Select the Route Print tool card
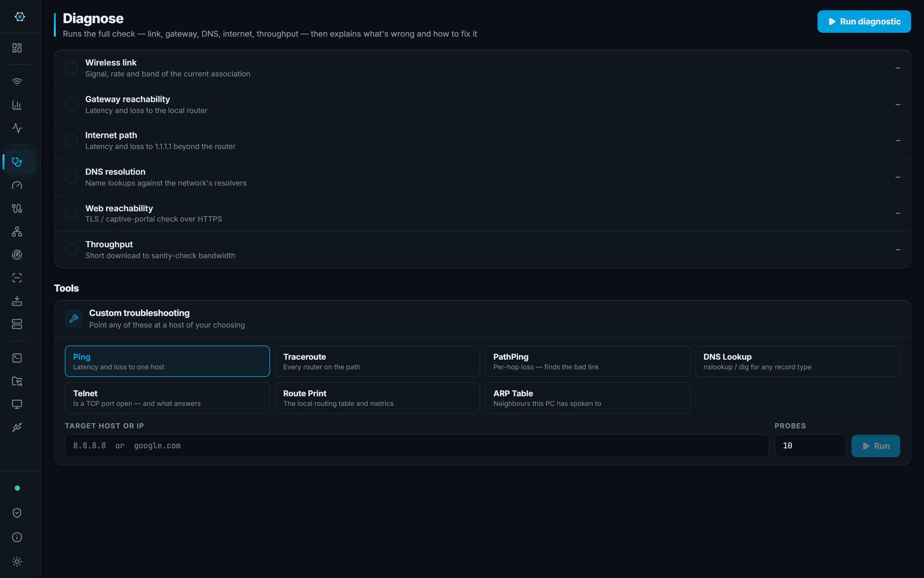The image size is (924, 578). (377, 398)
